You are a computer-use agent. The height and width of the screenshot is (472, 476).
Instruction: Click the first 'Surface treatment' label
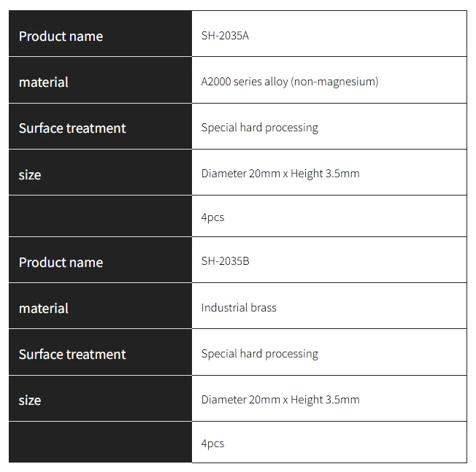click(x=72, y=128)
